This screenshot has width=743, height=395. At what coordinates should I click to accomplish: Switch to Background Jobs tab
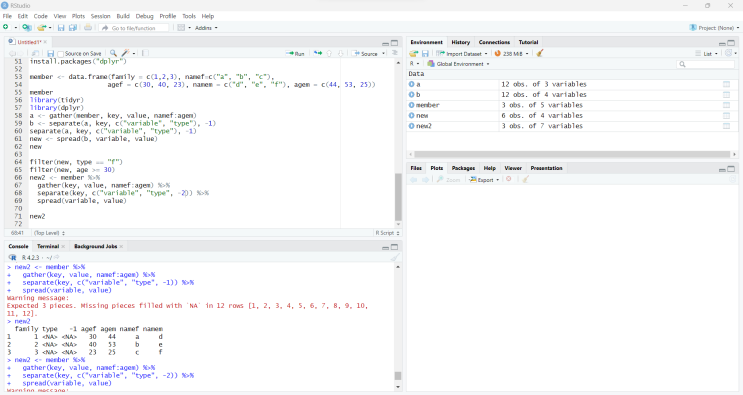click(x=95, y=246)
